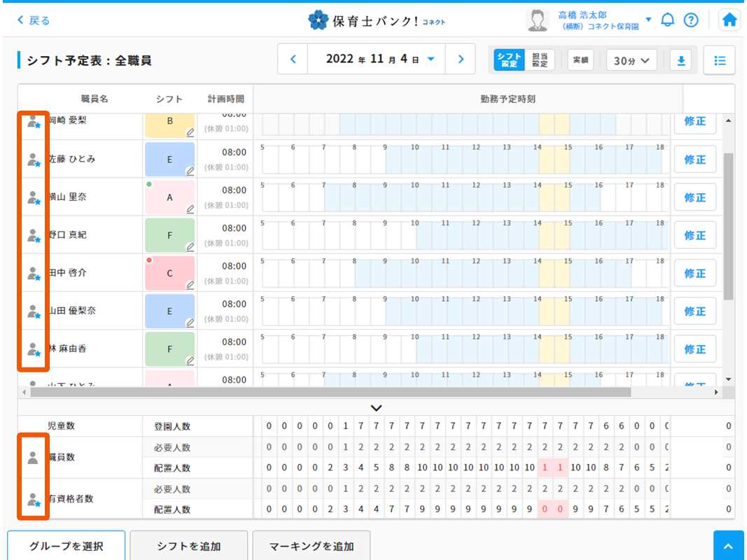Download the shift schedule via the download icon

(x=680, y=60)
